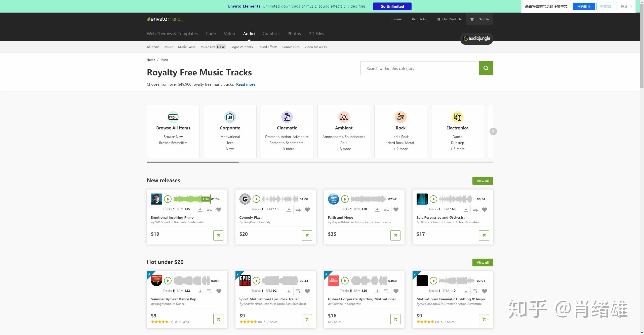644x335 pixels.
Task: Play Sport Motivational Epic Rock Trailer
Action: (x=256, y=281)
